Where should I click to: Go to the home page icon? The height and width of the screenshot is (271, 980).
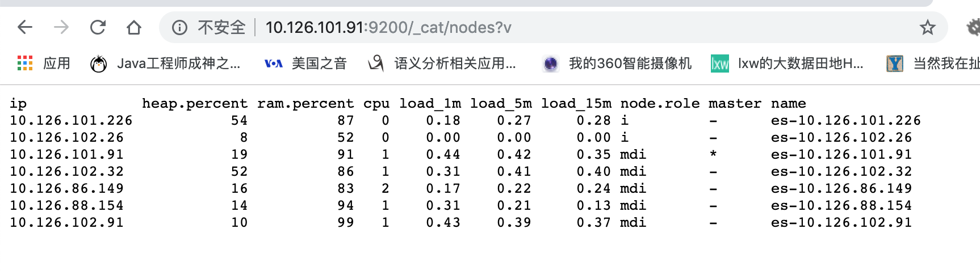pos(134,27)
